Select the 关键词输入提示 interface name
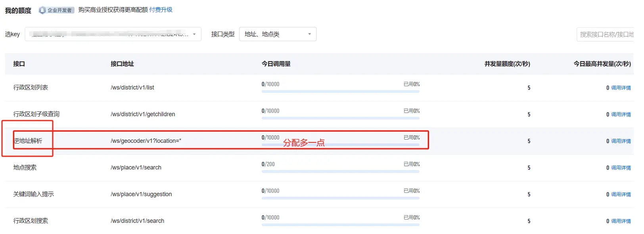644x234 pixels. [34, 194]
